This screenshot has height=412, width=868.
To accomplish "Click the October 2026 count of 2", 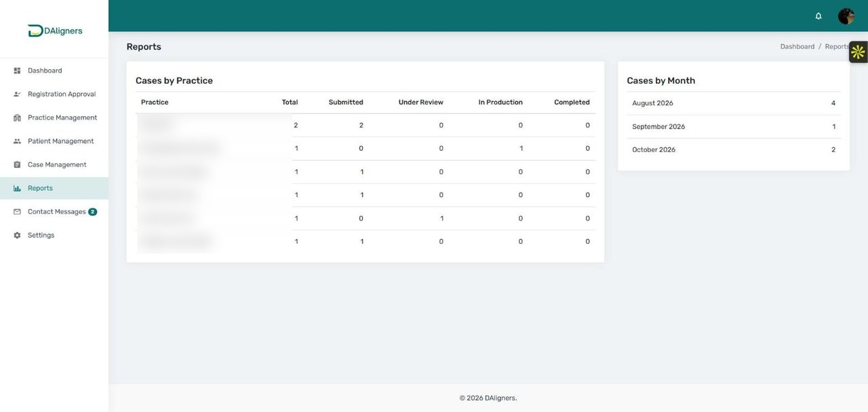I will pos(833,150).
